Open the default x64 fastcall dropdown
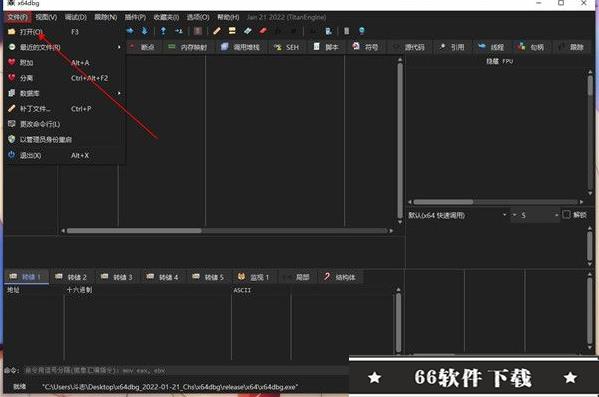Viewport: 599px width, 397px height. pyautogui.click(x=457, y=215)
